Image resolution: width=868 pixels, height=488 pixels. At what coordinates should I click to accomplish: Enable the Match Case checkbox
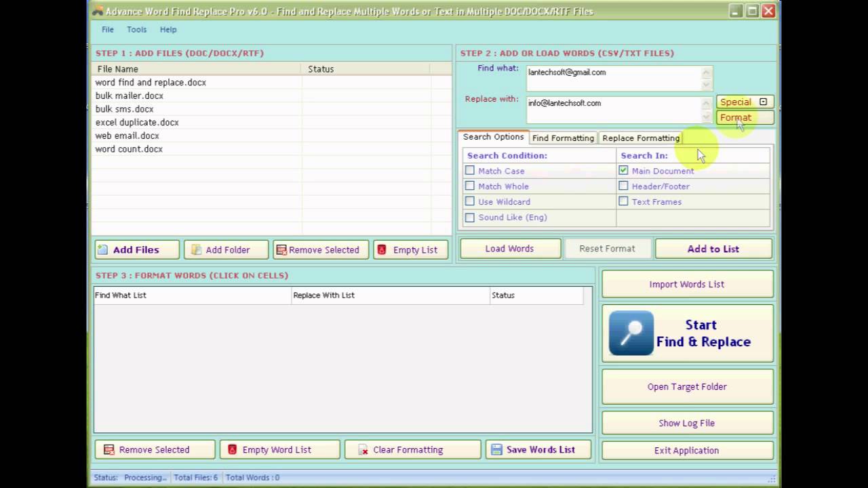tap(470, 170)
